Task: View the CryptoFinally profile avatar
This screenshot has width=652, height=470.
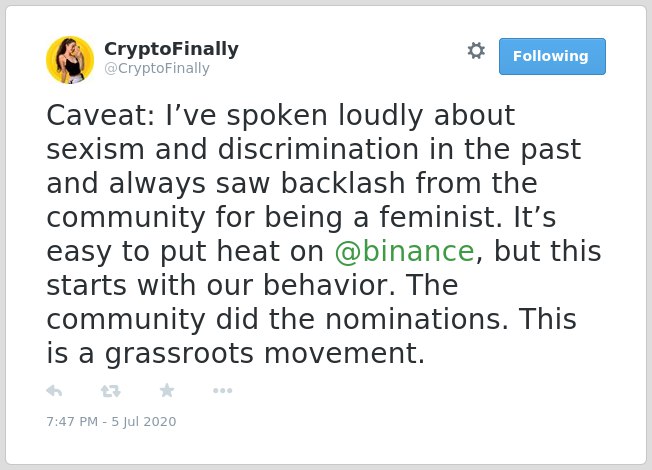Action: tap(70, 60)
